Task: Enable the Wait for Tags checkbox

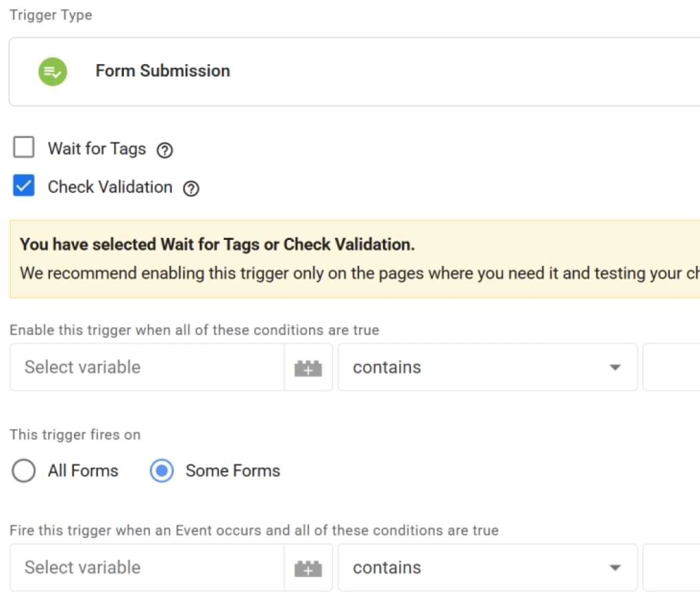Action: click(24, 148)
